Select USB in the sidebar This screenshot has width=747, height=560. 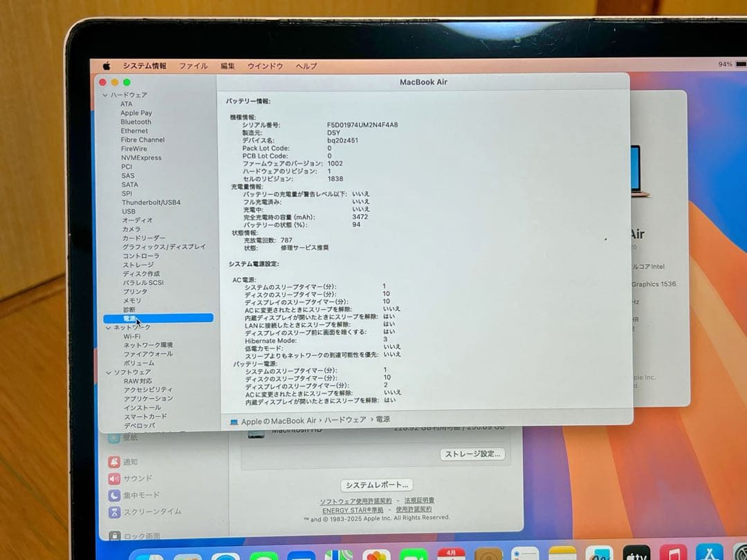pos(129,212)
